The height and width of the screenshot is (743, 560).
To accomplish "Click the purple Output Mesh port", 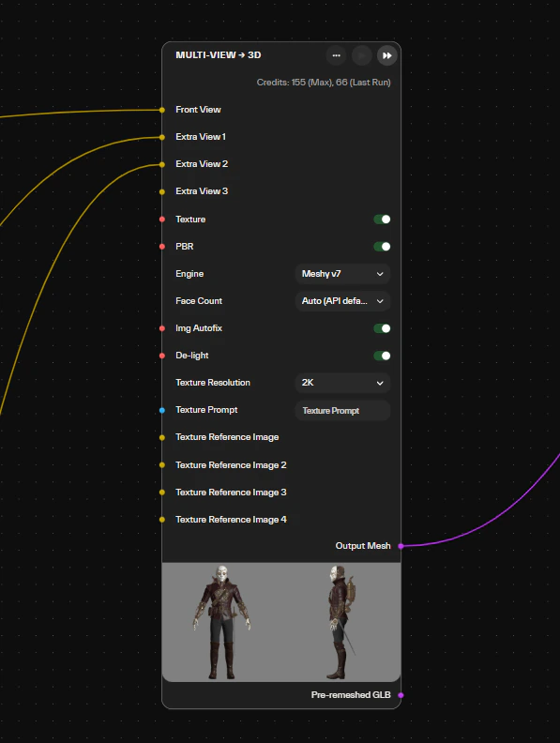I will point(401,546).
